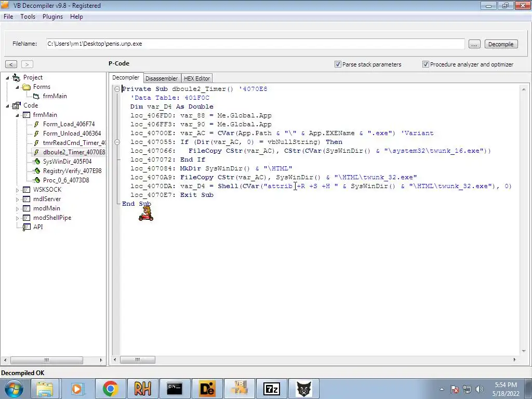
Task: Collapse the If block at loc_407055
Action: tap(117, 142)
